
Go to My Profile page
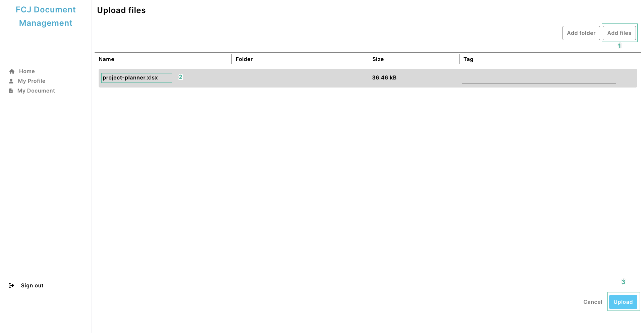coord(32,81)
